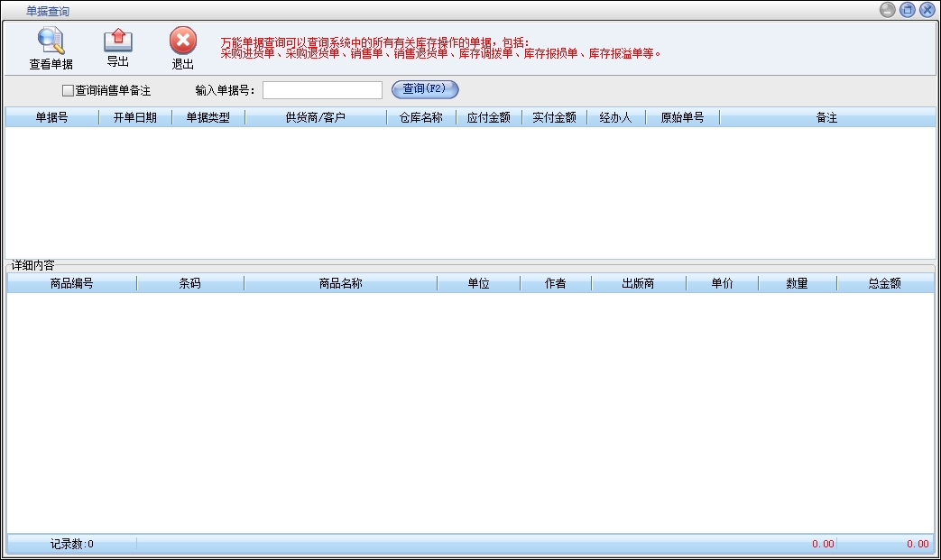
Task: Enable the 查询销售单备注 checkbox
Action: click(68, 90)
